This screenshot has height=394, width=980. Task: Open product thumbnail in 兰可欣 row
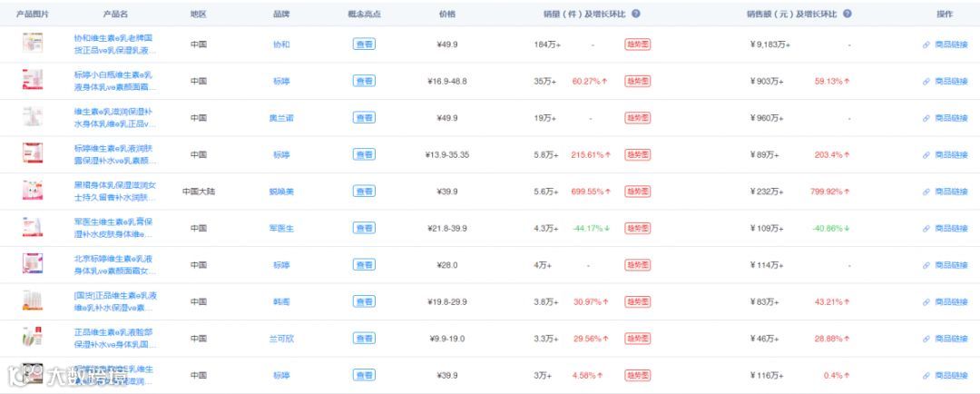click(33, 337)
